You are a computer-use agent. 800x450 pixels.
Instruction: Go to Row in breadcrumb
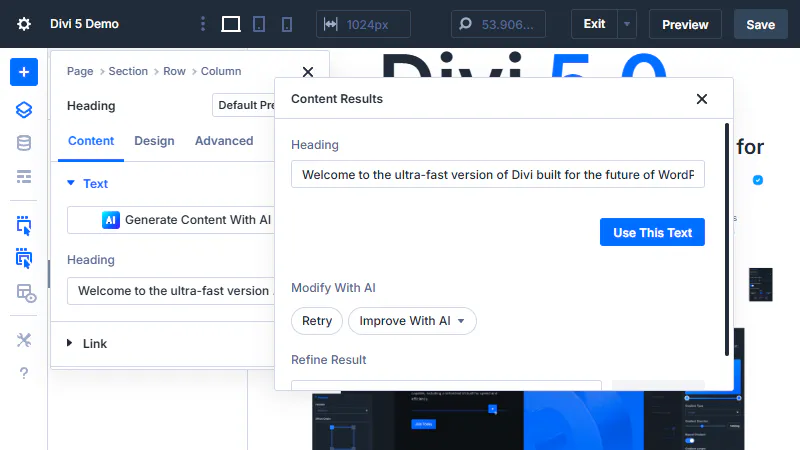pyautogui.click(x=174, y=71)
